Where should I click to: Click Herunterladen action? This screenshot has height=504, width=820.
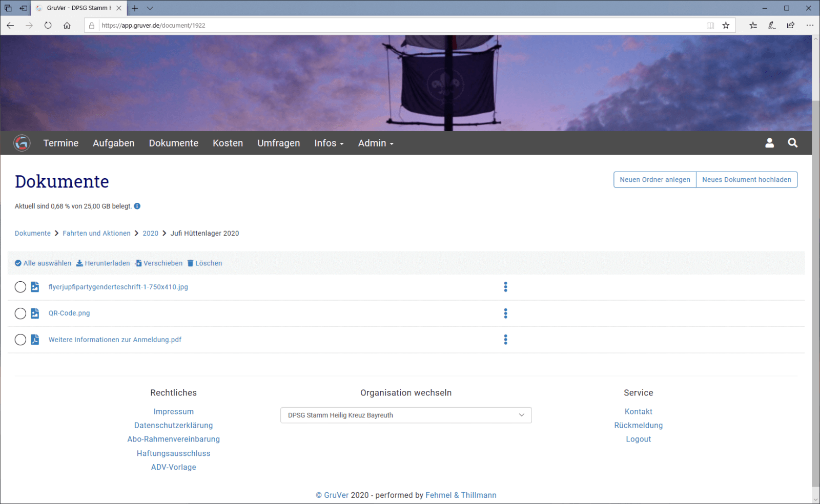pos(103,263)
